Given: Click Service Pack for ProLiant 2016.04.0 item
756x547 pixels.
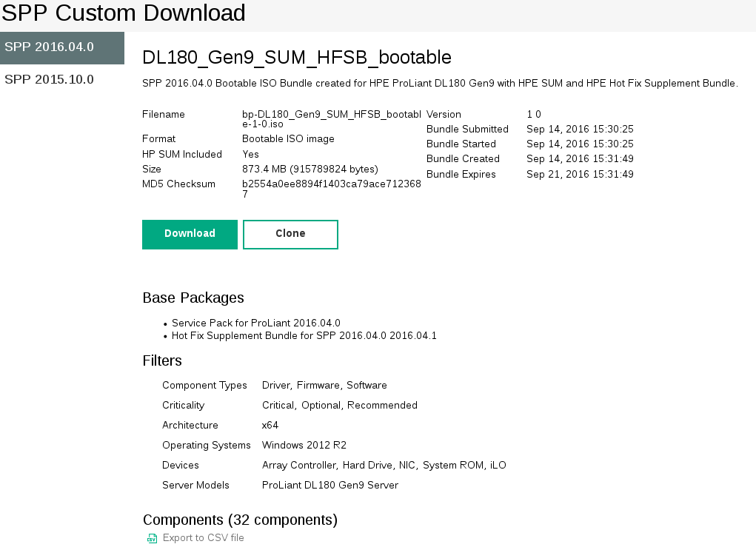Looking at the screenshot, I should pyautogui.click(x=255, y=323).
